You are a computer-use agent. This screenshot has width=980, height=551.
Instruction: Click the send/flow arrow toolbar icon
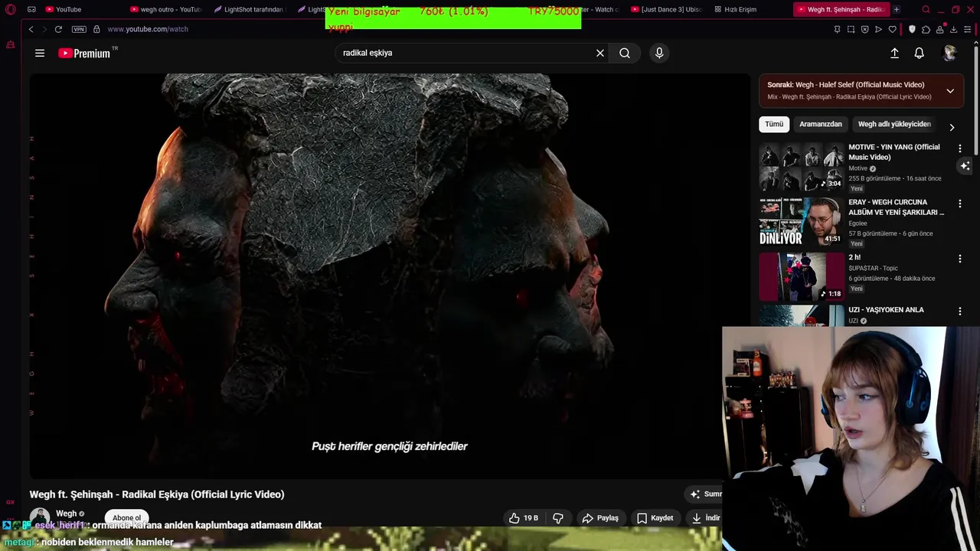[x=878, y=29]
